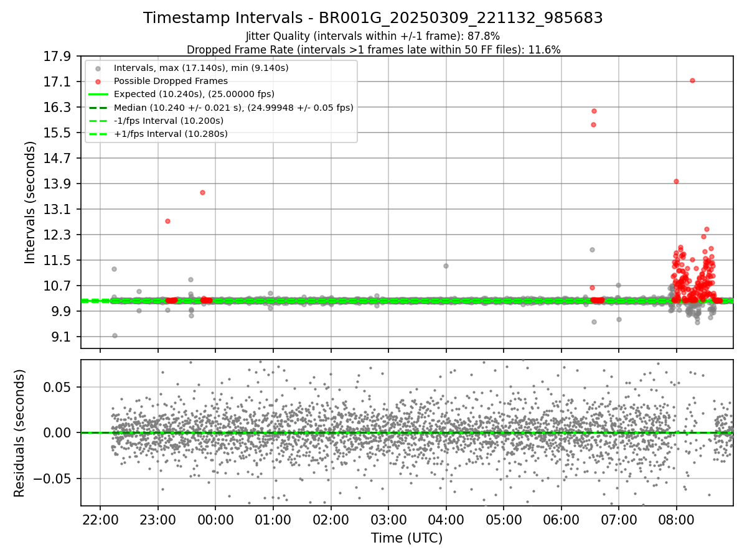Click legend entry '-1/fps Interval (10.200s)'
This screenshot has height=560, width=747.
click(168, 121)
